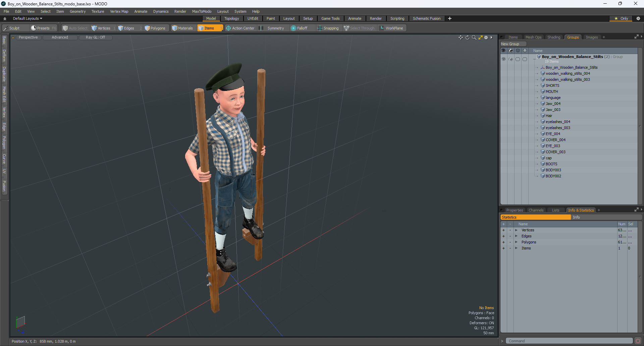Screen dimensions: 644x346
Task: Open Advanced shading style dropdown
Action: 60,38
